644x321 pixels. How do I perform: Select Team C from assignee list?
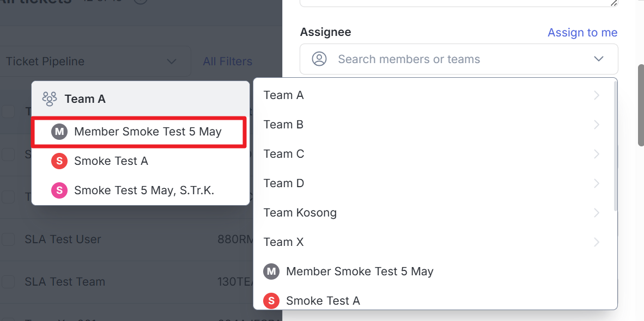click(284, 154)
